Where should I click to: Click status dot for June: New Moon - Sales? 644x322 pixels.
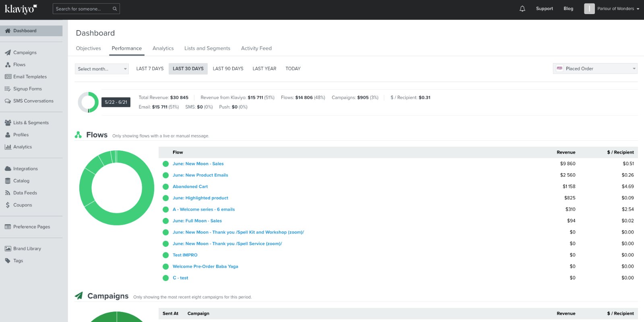click(165, 164)
